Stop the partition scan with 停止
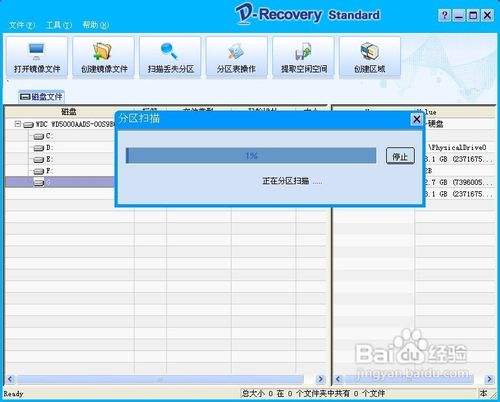Image resolution: width=500 pixels, height=402 pixels. click(400, 156)
